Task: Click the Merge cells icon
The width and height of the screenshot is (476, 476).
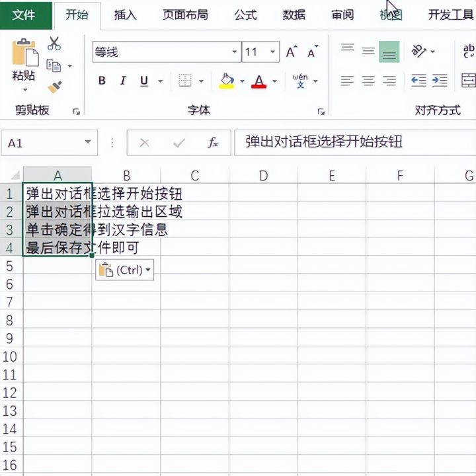Action: pyautogui.click(x=469, y=81)
